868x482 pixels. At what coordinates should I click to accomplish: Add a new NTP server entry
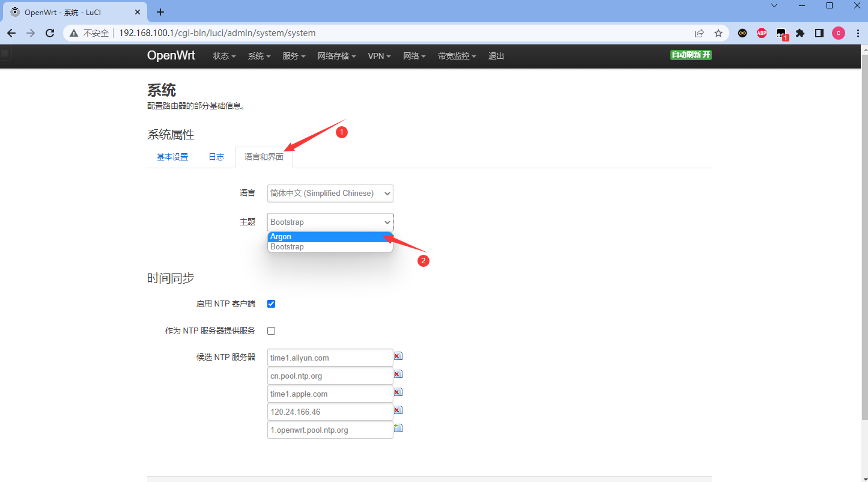point(398,428)
